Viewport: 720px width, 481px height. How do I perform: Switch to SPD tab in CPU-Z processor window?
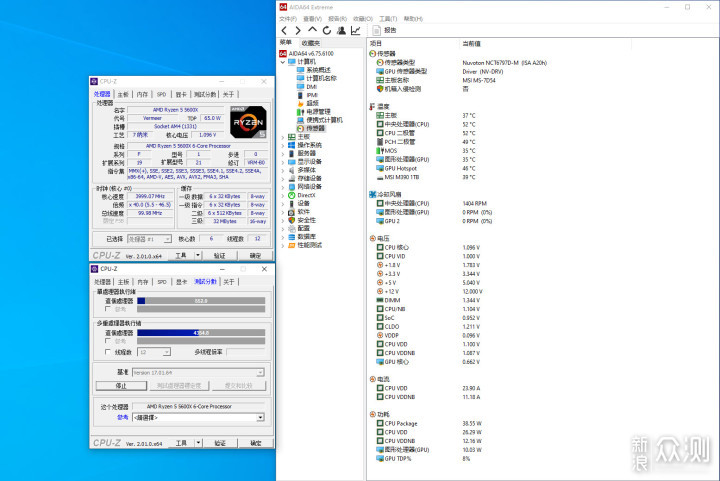click(161, 95)
